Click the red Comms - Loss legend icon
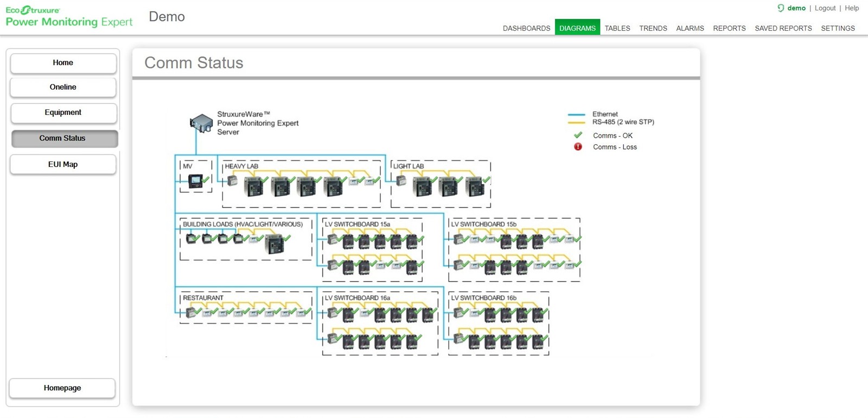The width and height of the screenshot is (868, 418). click(x=578, y=147)
